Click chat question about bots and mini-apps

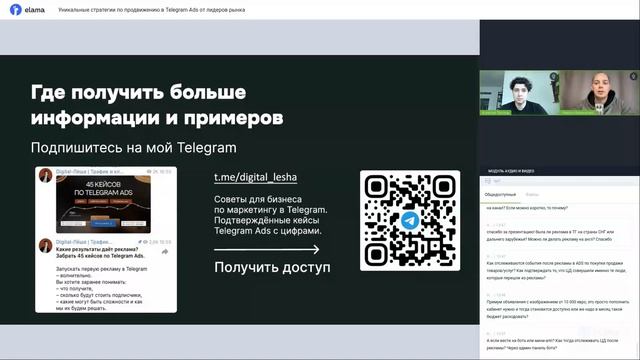pos(552,344)
